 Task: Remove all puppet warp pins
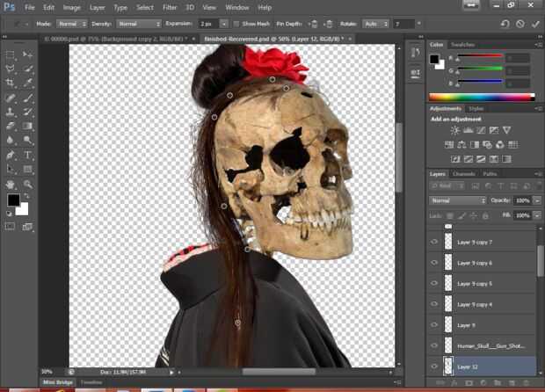coord(505,24)
